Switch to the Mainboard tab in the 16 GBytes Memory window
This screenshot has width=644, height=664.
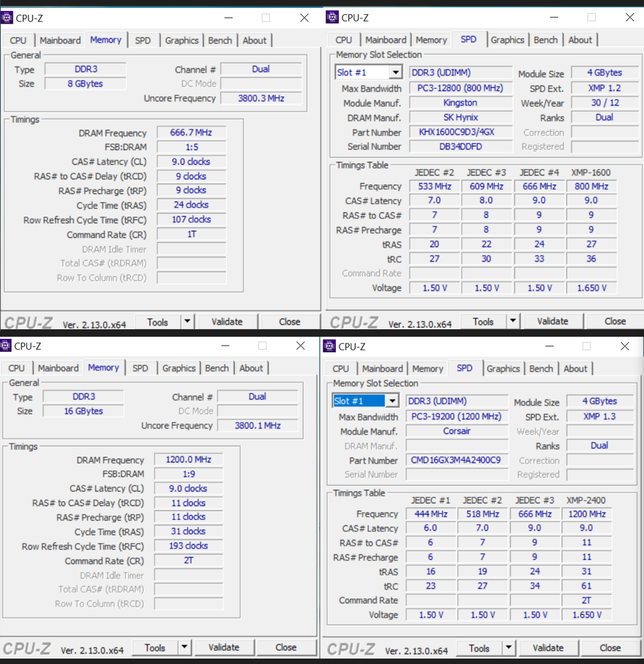pos(58,369)
